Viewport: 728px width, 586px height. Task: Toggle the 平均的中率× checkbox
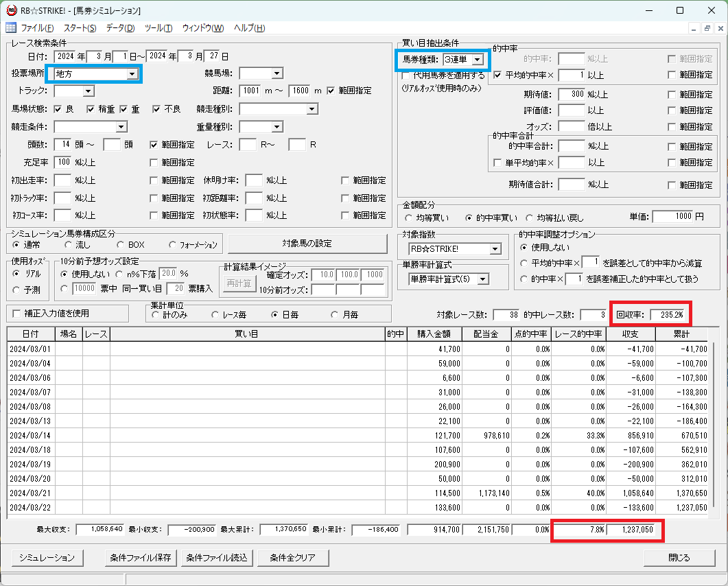pyautogui.click(x=497, y=75)
